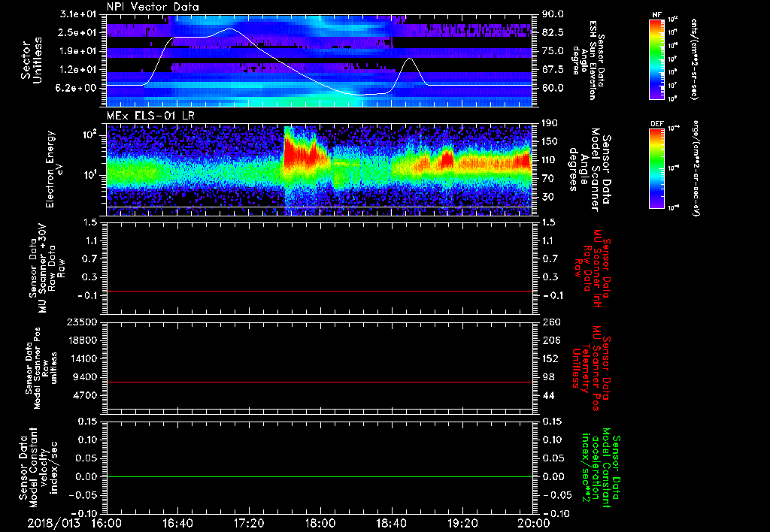Click the 16:40 time axis label

pos(177,521)
